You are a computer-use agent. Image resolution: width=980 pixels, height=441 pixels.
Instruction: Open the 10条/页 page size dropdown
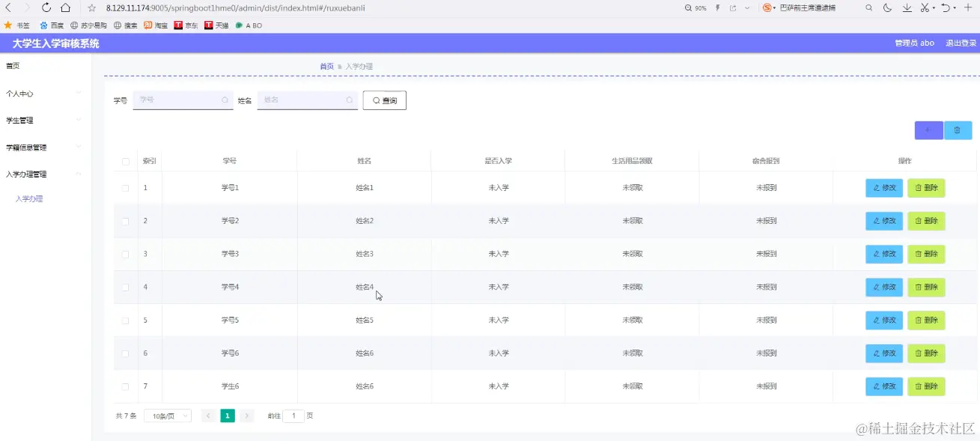point(168,416)
